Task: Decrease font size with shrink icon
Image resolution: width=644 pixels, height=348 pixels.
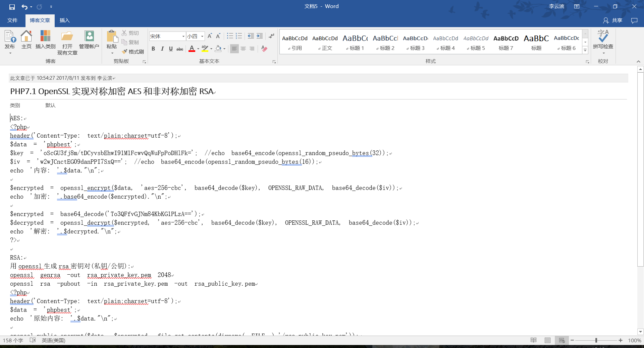Action: point(218,36)
